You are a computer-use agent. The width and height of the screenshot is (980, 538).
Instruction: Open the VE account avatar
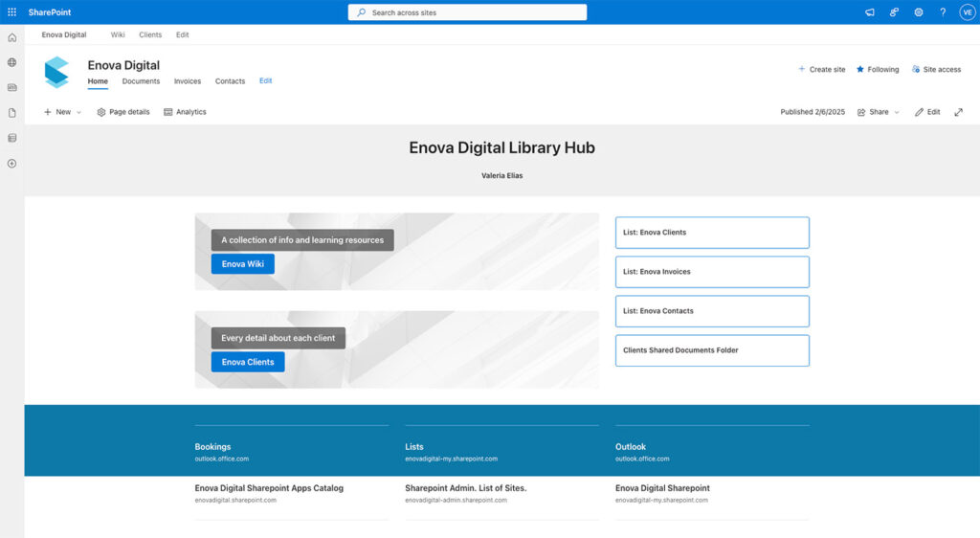pos(967,11)
